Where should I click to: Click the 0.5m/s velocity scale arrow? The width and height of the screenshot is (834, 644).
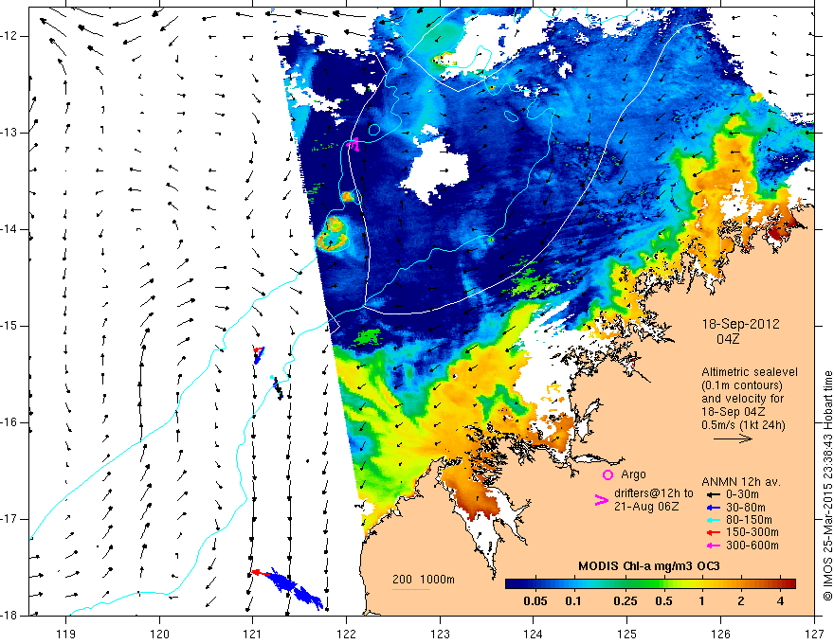pyautogui.click(x=733, y=438)
